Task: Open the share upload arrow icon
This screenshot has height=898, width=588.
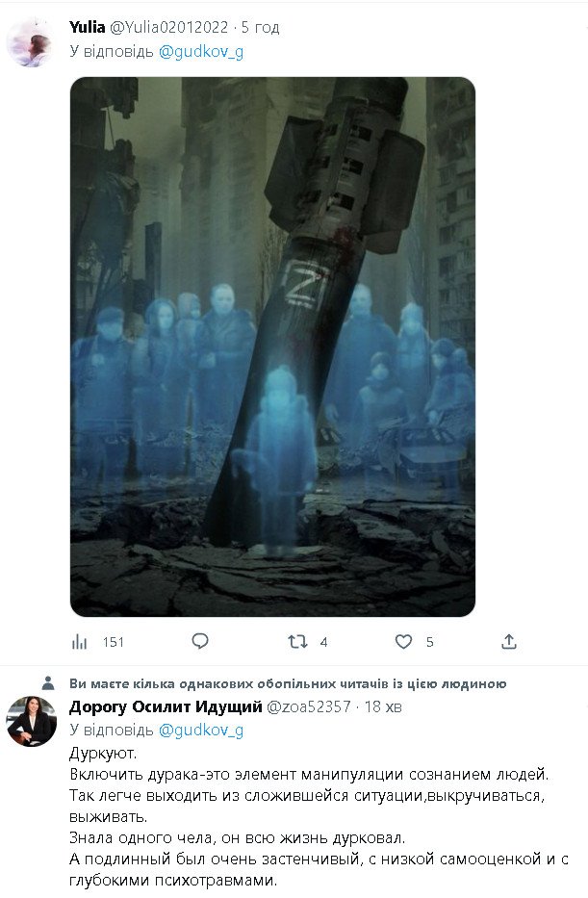Action: [x=509, y=641]
